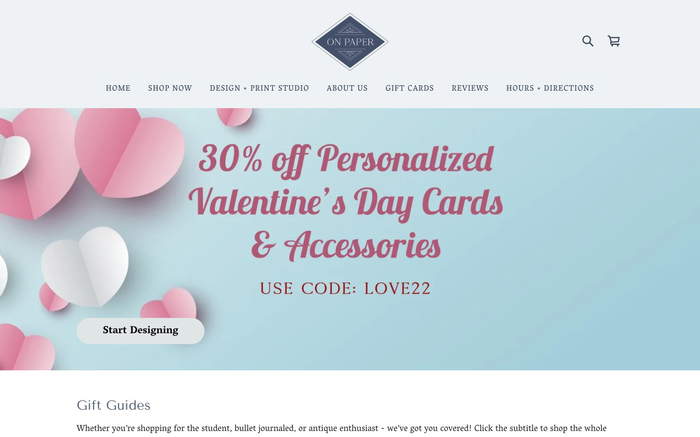Open the Shop Now menu item

(x=170, y=88)
